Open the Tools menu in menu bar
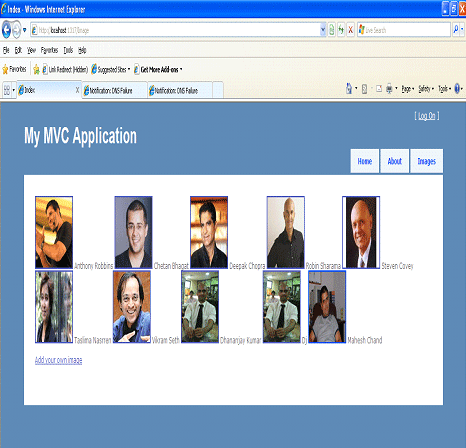 tap(68, 50)
